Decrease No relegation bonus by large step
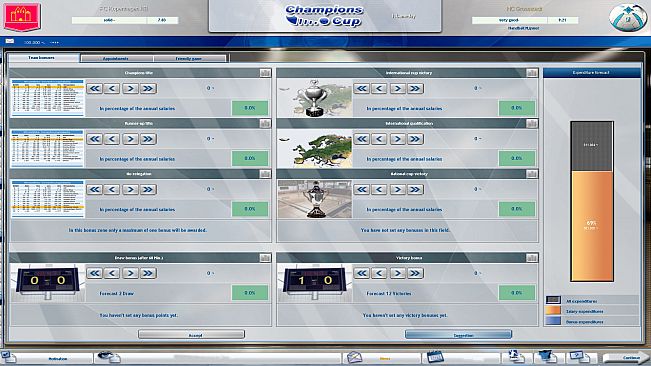 (95, 190)
